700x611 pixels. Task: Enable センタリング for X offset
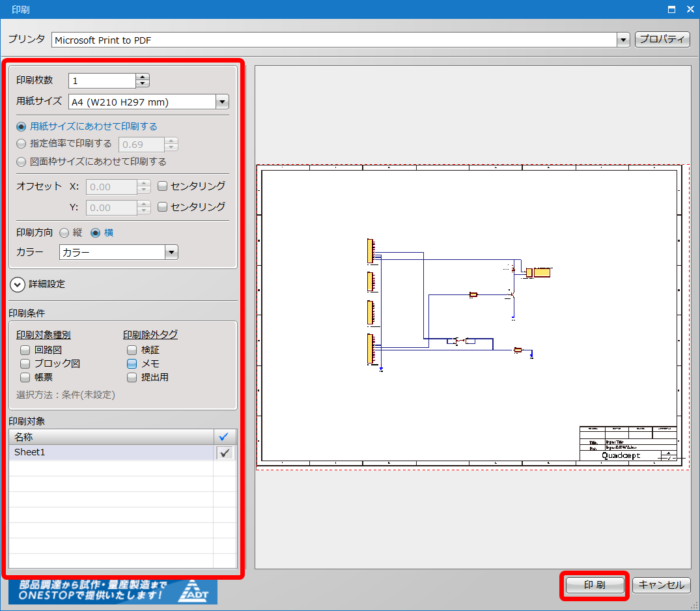[x=163, y=186]
